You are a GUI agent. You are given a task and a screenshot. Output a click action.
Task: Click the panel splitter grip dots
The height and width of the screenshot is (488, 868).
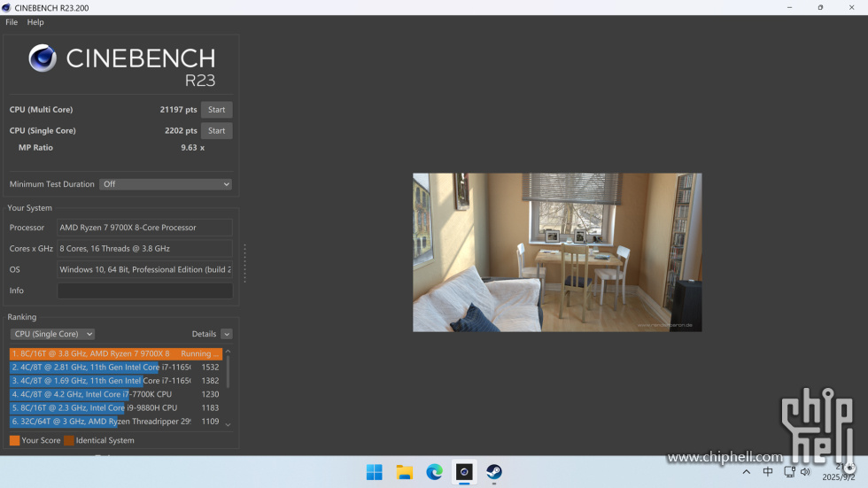coord(244,263)
